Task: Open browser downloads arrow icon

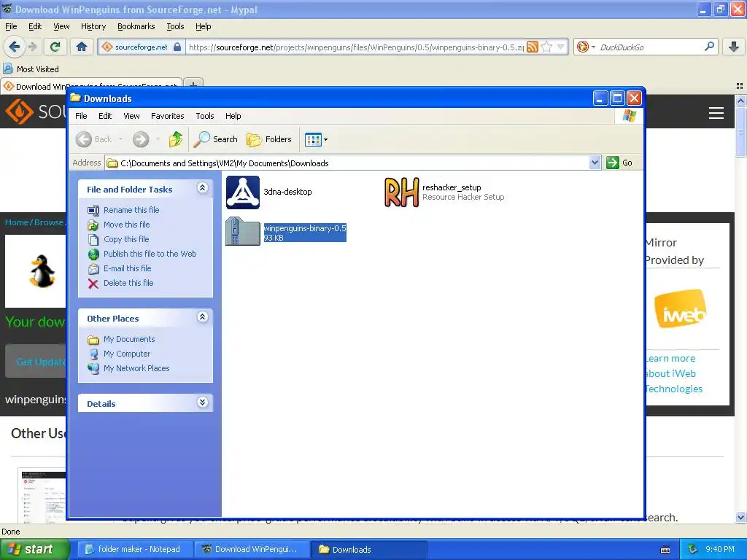Action: click(734, 47)
